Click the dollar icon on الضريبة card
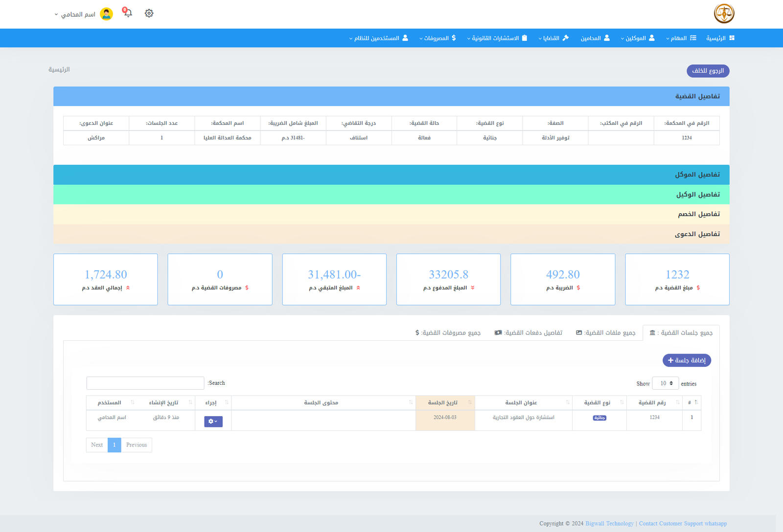 tap(578, 288)
